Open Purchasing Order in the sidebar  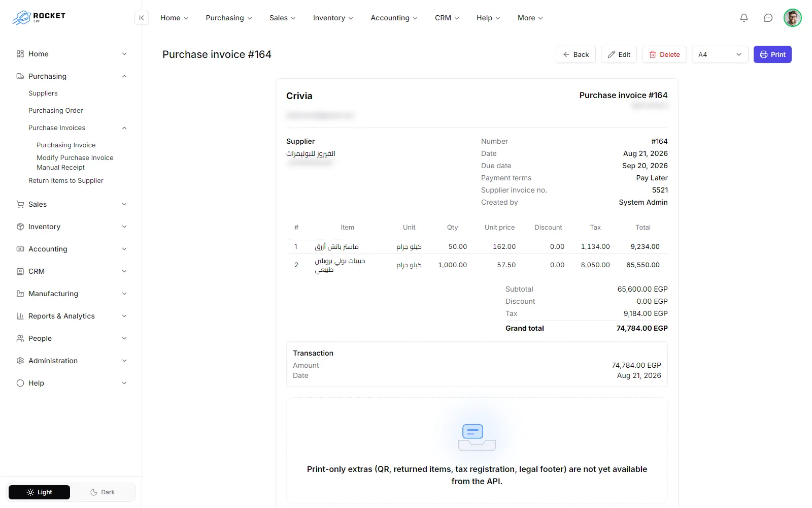[56, 111]
